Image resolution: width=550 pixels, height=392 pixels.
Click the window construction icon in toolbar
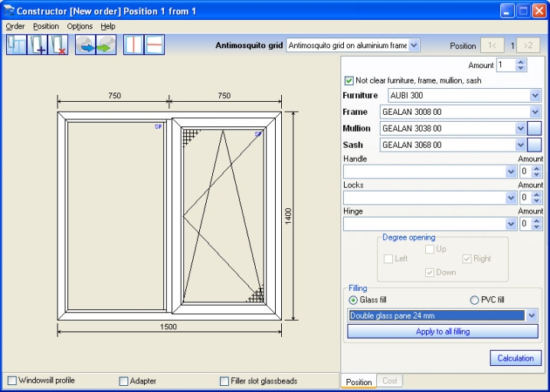pyautogui.click(x=16, y=44)
